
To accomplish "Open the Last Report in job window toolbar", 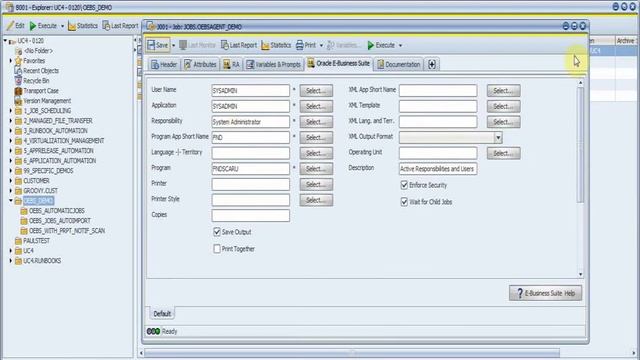I will [239, 45].
